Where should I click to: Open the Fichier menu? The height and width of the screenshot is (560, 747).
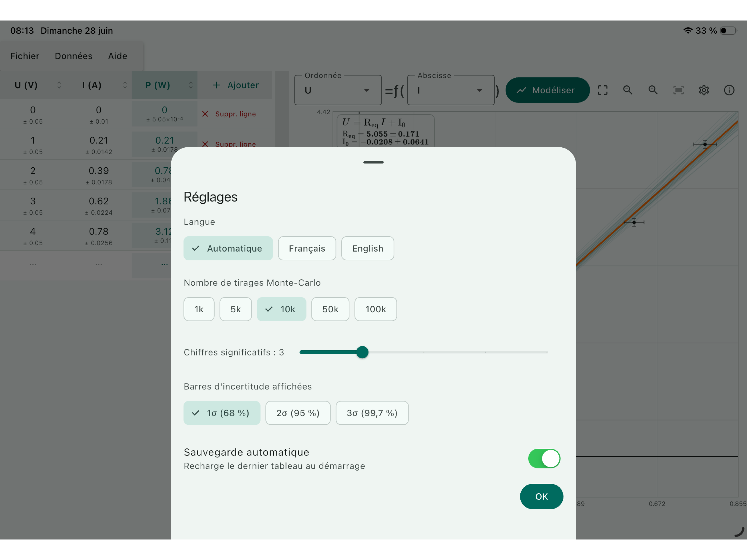(x=25, y=56)
